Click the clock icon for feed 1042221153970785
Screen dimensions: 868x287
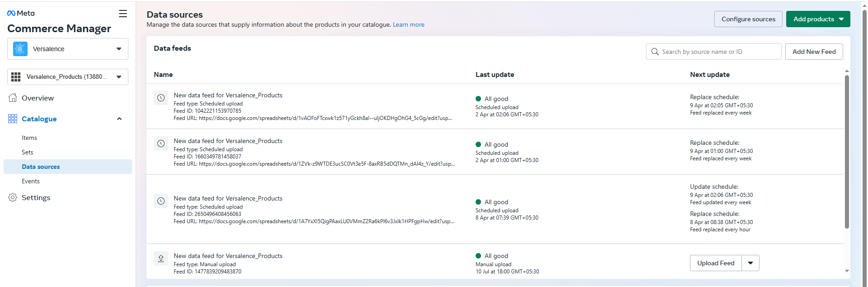point(161,98)
